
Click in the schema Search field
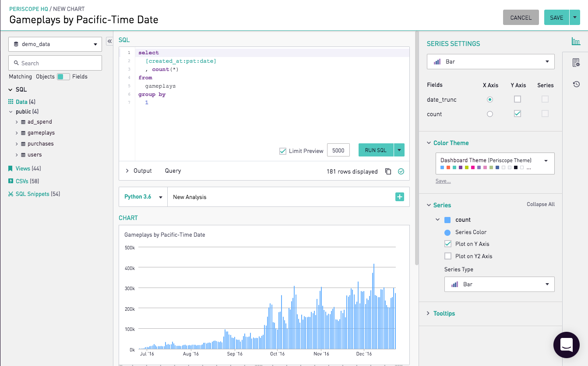pyautogui.click(x=55, y=63)
